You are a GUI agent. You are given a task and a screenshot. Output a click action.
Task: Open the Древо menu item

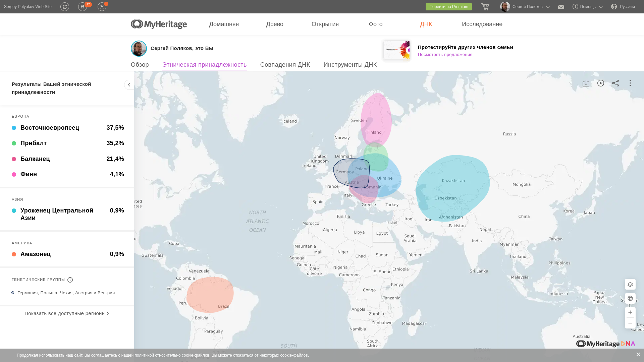274,24
